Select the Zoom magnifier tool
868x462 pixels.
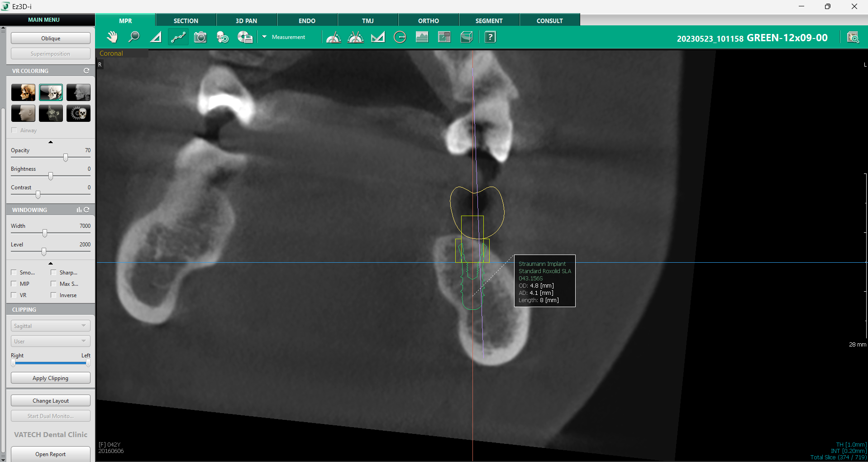[134, 37]
